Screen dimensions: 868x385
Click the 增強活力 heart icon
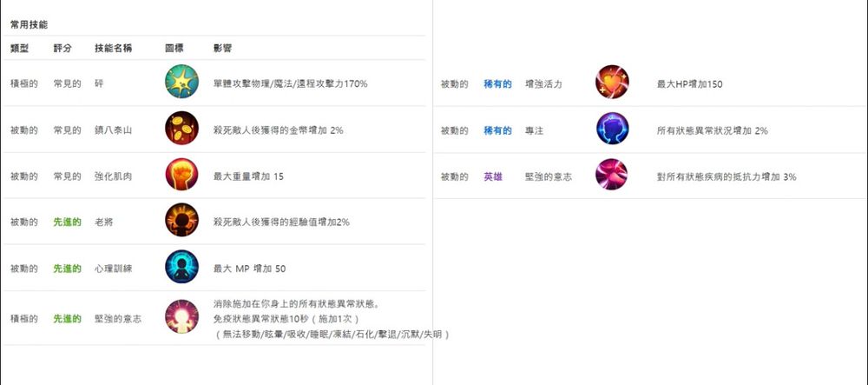click(612, 82)
